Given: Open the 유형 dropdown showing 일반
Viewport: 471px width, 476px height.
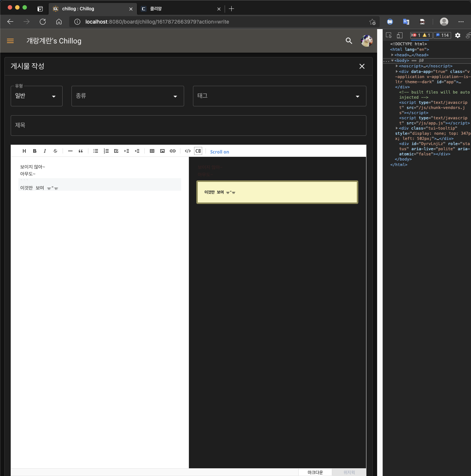Looking at the screenshot, I should [x=36, y=96].
